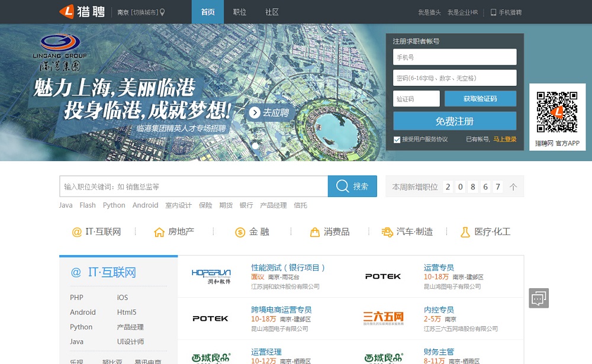The image size is (592, 364).
Task: Click the banner carousel dot indicator
Action: click(x=255, y=146)
